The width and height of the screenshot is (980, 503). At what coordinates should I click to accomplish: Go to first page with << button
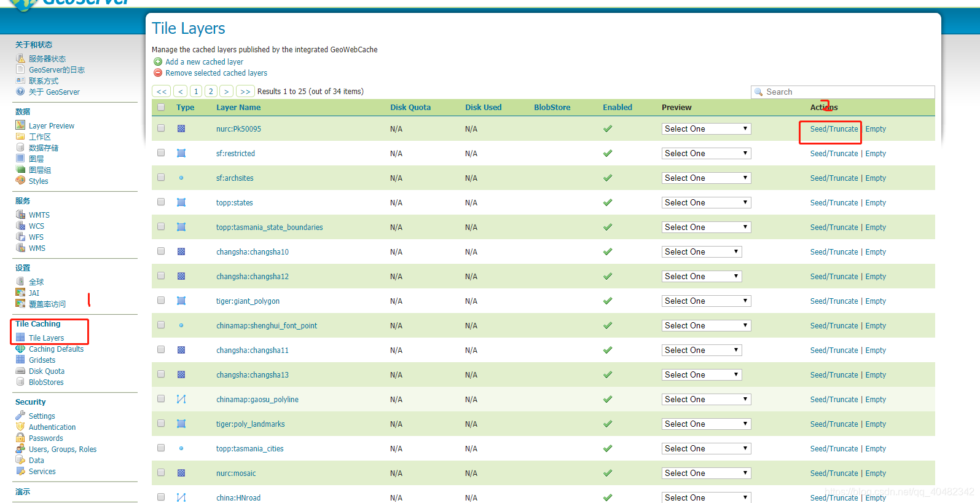[162, 91]
